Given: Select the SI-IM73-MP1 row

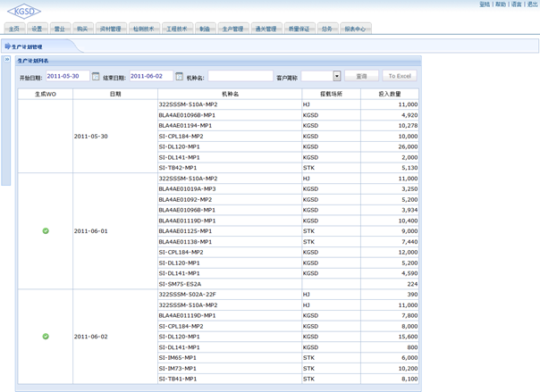Looking at the screenshot, I should click(x=288, y=368).
